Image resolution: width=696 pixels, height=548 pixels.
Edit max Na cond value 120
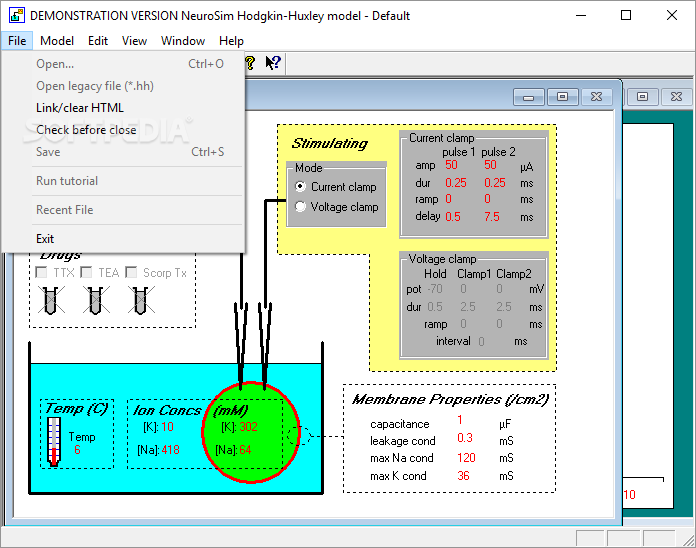click(466, 458)
